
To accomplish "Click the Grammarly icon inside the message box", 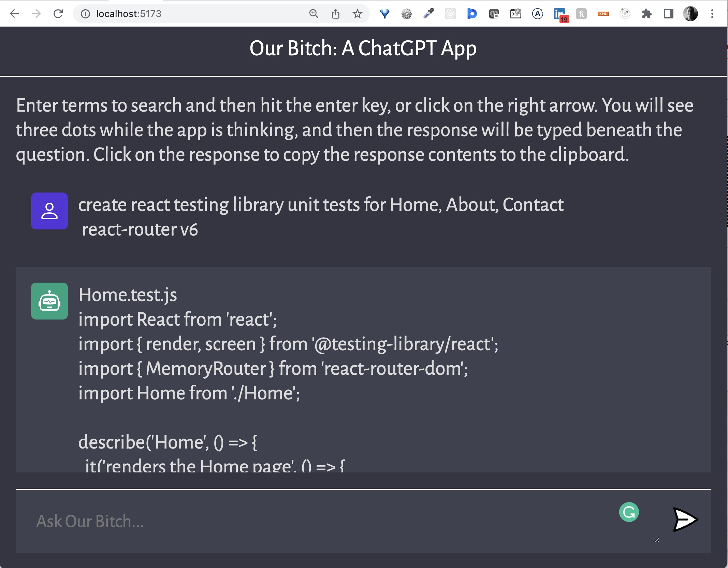I will 629,513.
